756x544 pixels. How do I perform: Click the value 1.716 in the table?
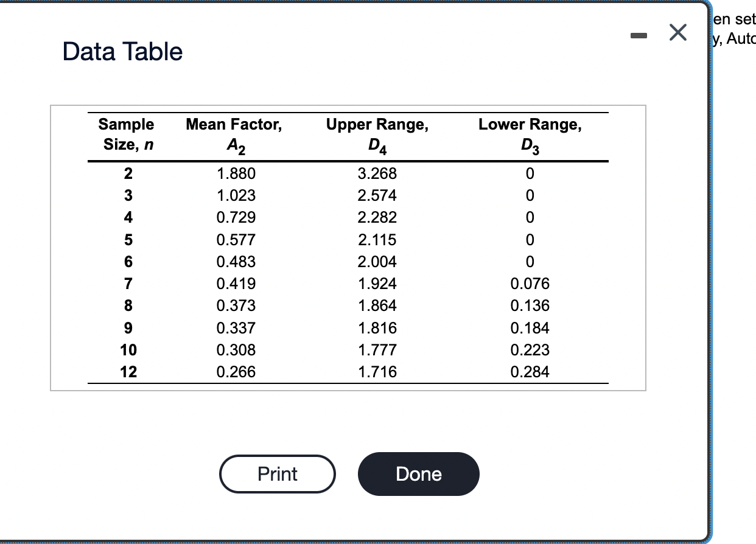click(x=377, y=372)
